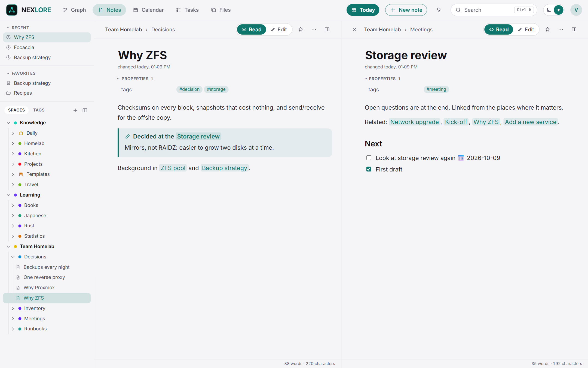Switch Storage review note to Edit mode
Image resolution: width=588 pixels, height=368 pixels.
coord(526,29)
